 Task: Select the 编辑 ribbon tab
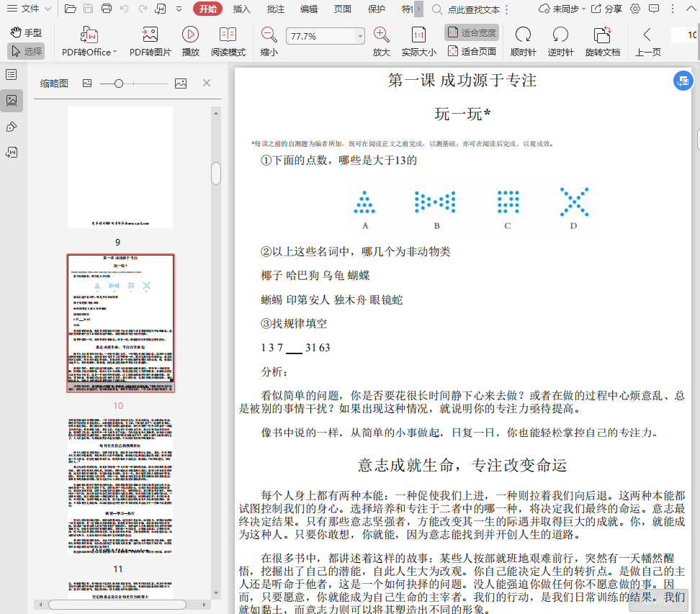[309, 9]
